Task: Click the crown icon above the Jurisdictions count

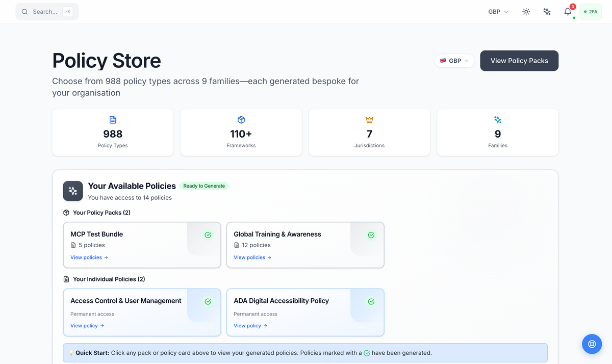Action: pos(369,119)
